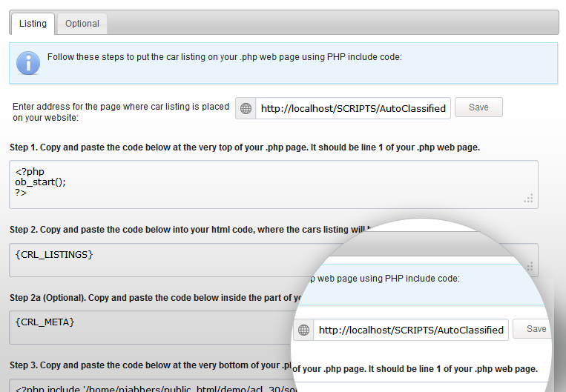Click the Step 1 heading text
Screen dimensions: 566x392
pyautogui.click(x=245, y=147)
